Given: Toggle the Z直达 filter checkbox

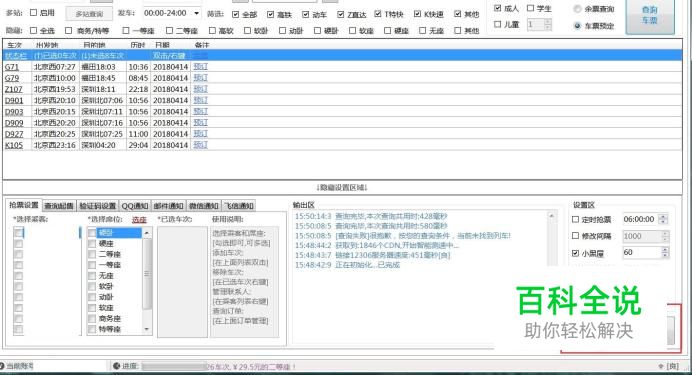Looking at the screenshot, I should coord(341,14).
